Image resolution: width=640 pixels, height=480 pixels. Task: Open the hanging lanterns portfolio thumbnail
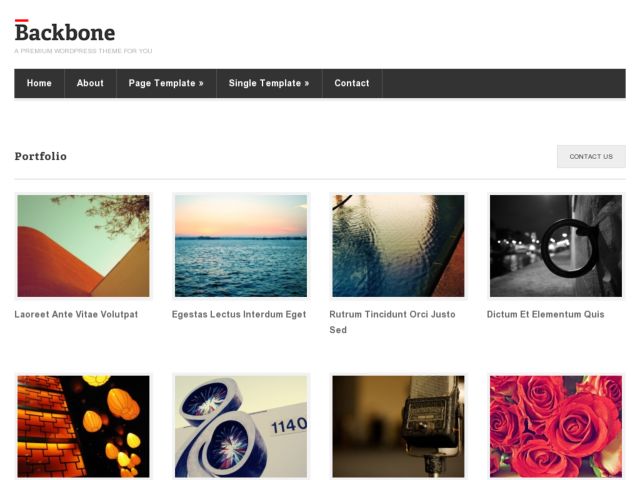tap(83, 427)
